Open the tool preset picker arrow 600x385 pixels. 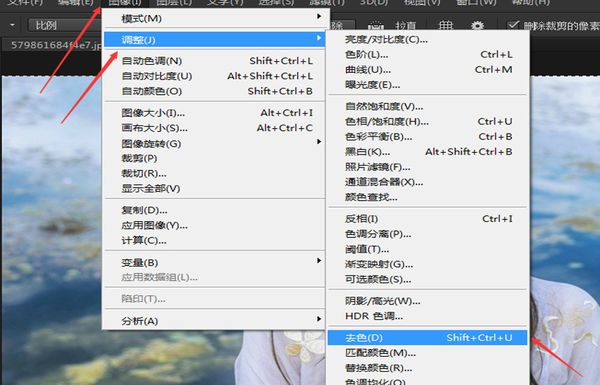13,26
